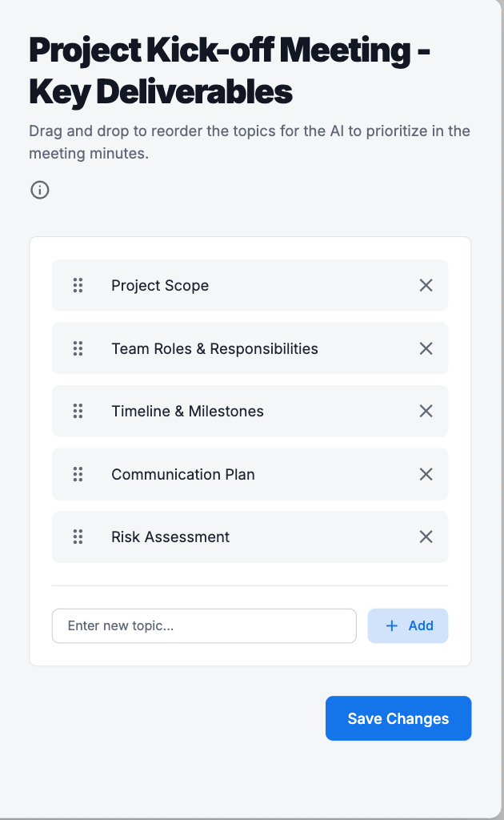Select the Risk Assessment topic label
The image size is (504, 820).
click(170, 537)
